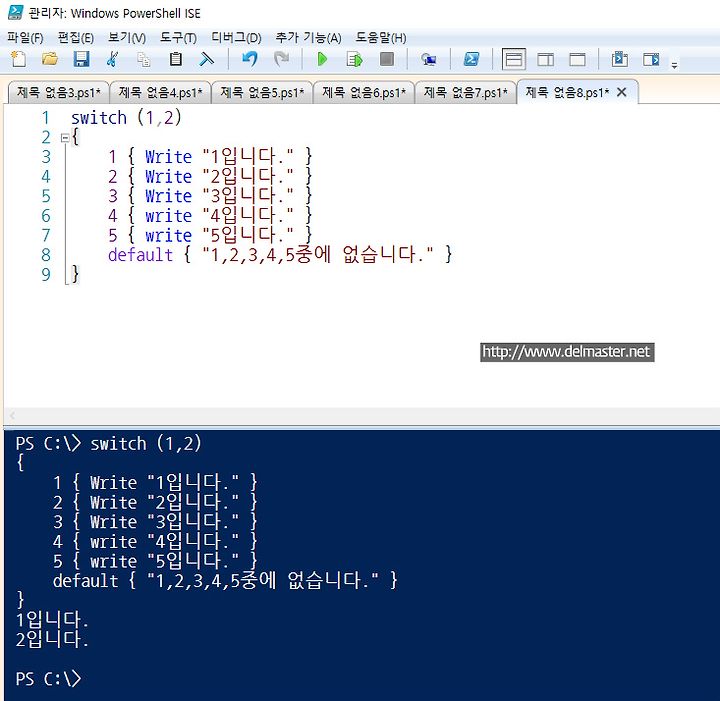
Task: Click the New script icon
Action: click(19, 59)
